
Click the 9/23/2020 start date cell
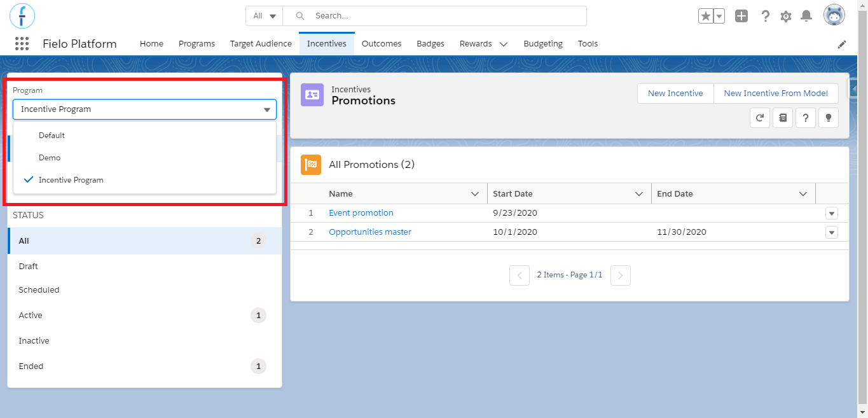pyautogui.click(x=569, y=213)
